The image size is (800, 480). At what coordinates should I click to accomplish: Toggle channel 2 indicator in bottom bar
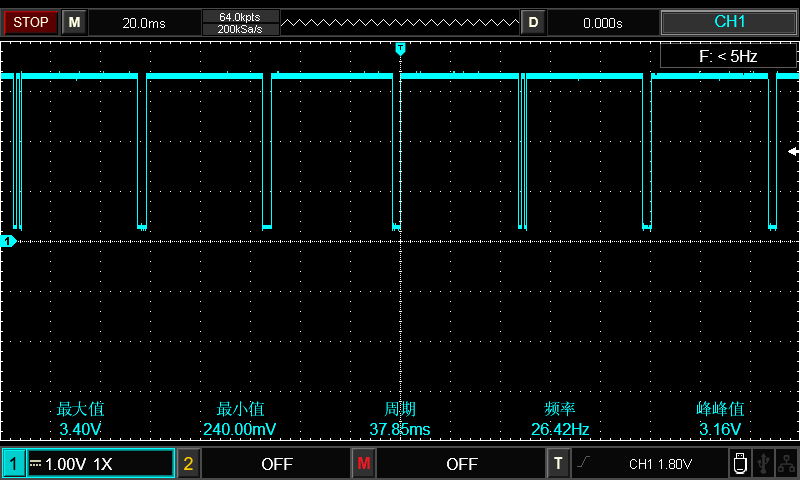tap(188, 464)
